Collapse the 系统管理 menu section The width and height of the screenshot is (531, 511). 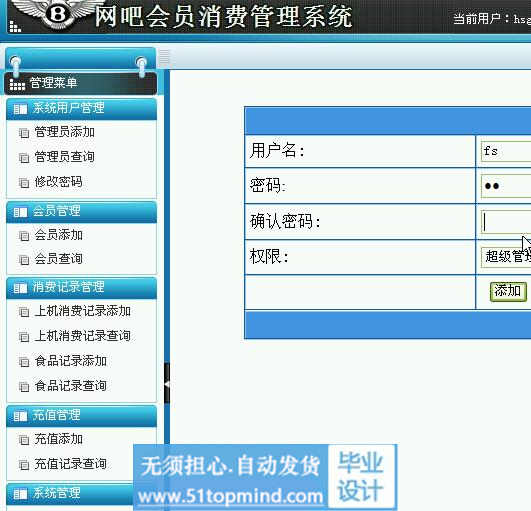tap(70, 494)
